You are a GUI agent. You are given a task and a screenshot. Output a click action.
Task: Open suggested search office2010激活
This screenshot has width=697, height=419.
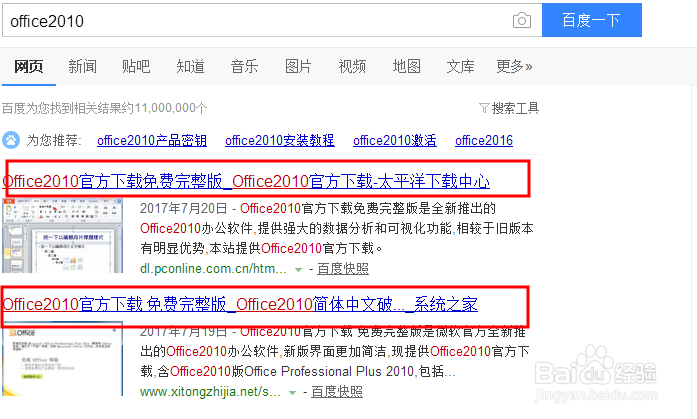395,140
